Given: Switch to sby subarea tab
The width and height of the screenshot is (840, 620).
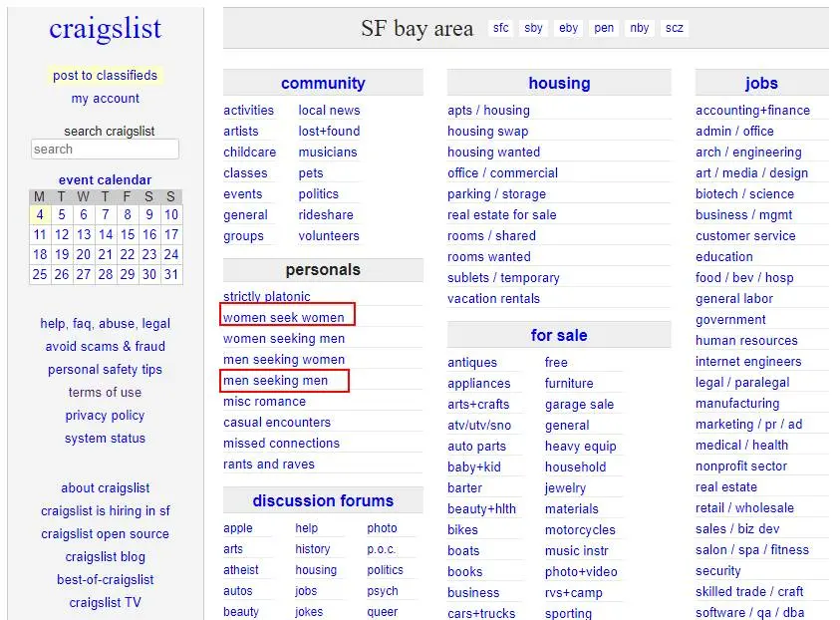Looking at the screenshot, I should tap(533, 28).
